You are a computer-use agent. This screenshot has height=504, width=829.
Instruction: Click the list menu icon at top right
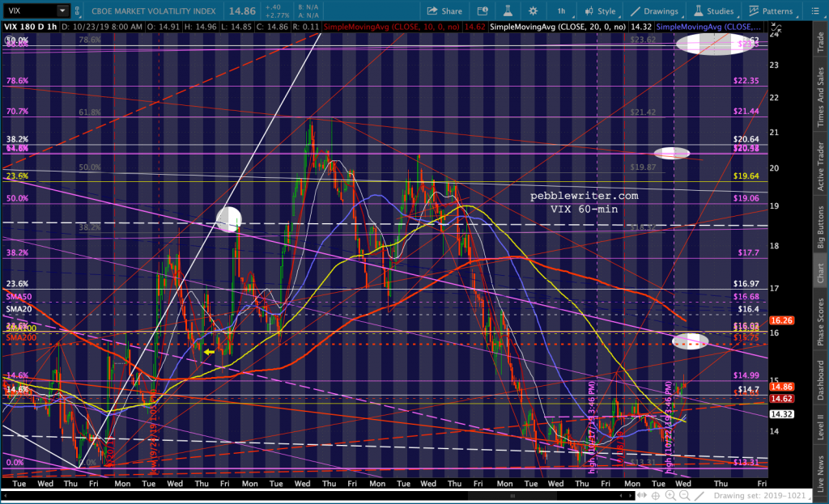coord(816,11)
